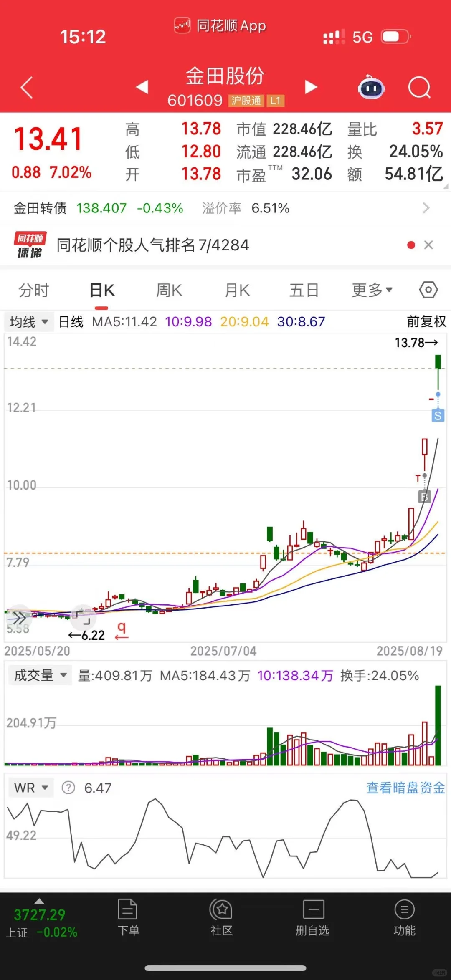Close the popularity ranking banner
Image resolution: width=451 pixels, height=980 pixels.
click(x=428, y=245)
